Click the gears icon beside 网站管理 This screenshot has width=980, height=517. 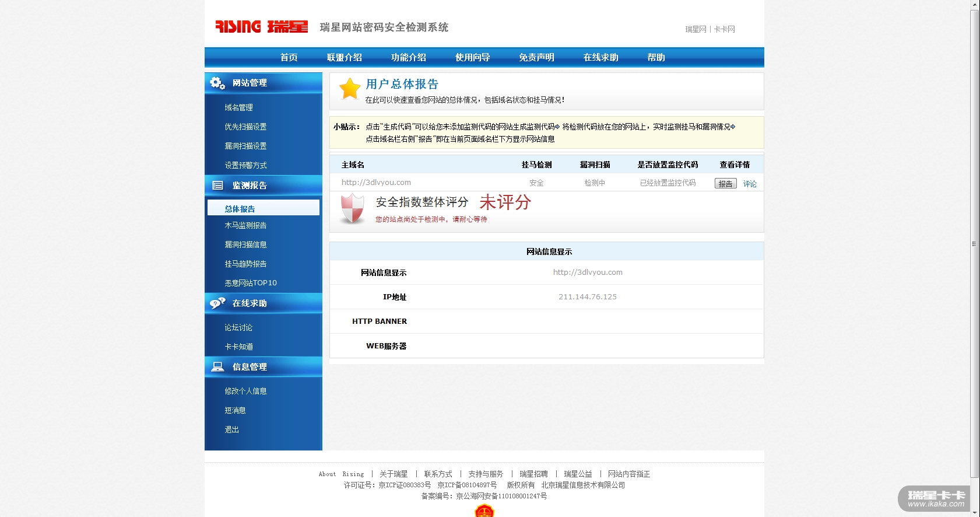tap(217, 83)
